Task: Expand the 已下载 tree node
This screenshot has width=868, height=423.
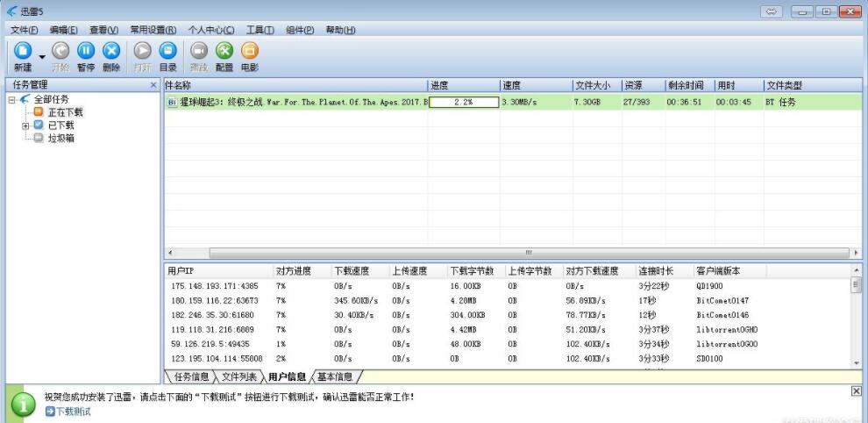Action: [25, 125]
